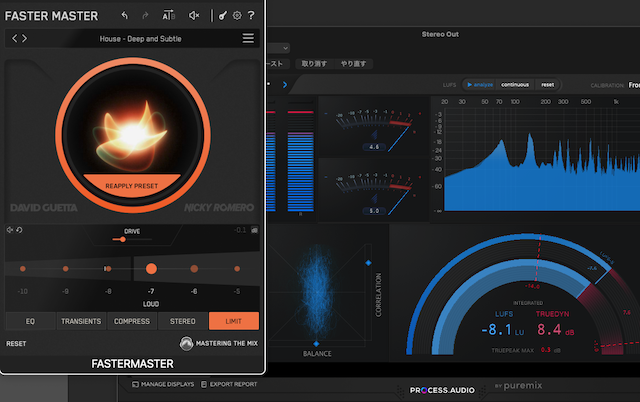This screenshot has width=640, height=402.
Task: Click the Reset button in Faster Master
Action: click(17, 344)
